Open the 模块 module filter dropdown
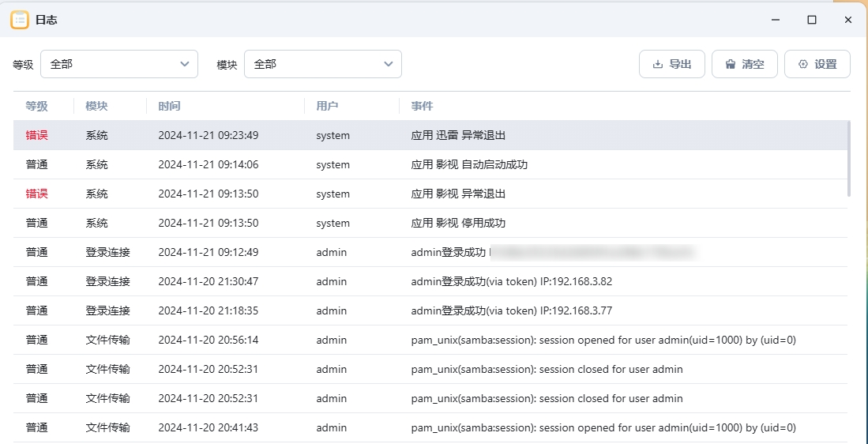 323,64
